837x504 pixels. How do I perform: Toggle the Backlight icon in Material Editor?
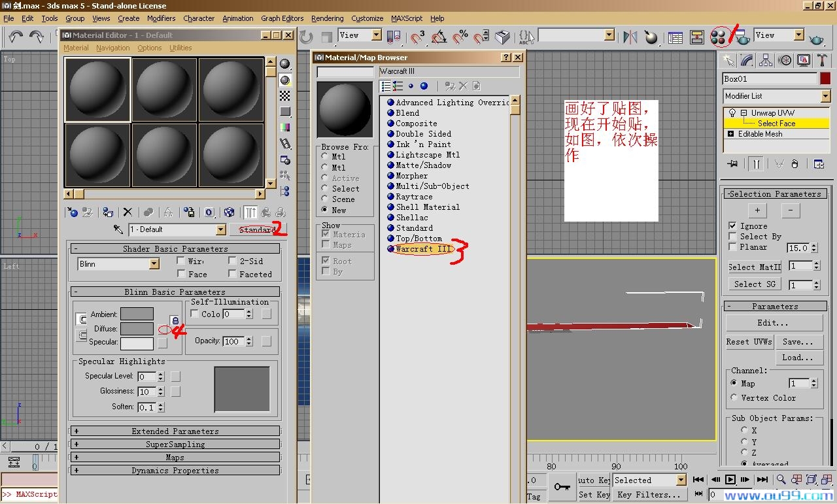pos(285,80)
